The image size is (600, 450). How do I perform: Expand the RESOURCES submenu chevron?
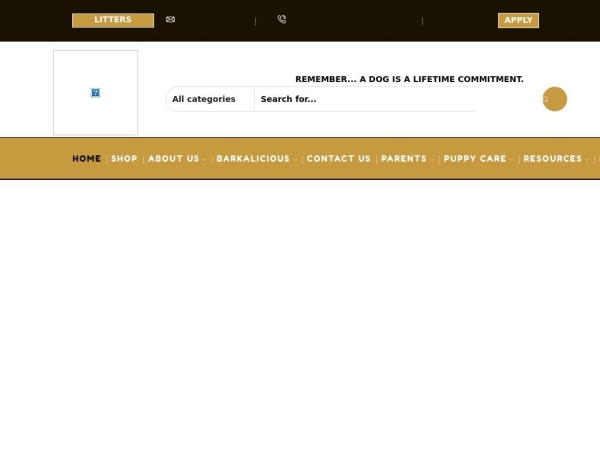point(587,160)
